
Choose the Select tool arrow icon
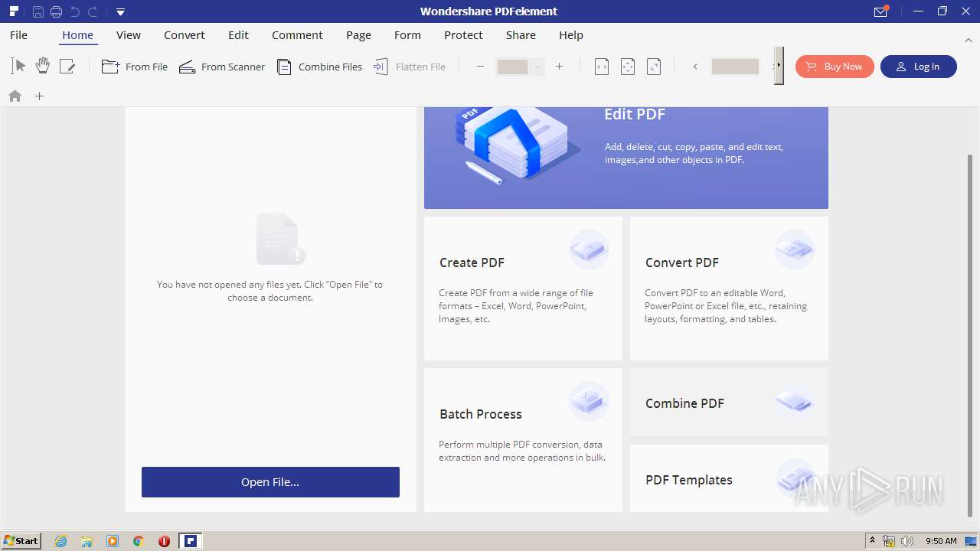coord(18,67)
